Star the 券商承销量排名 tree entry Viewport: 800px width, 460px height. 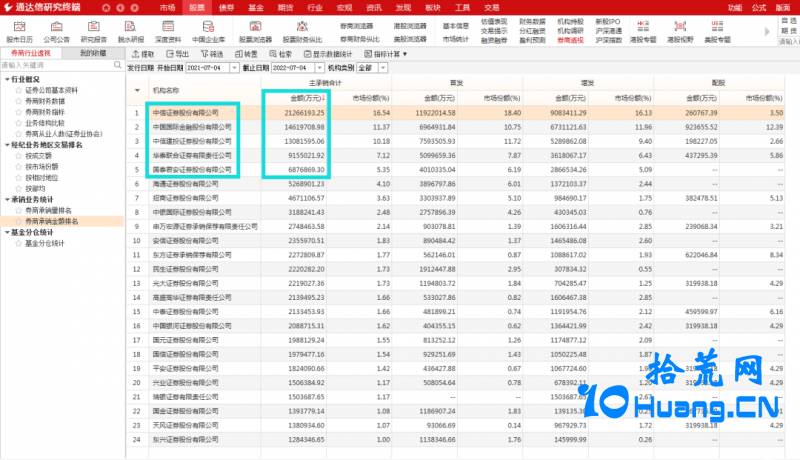pos(19,210)
